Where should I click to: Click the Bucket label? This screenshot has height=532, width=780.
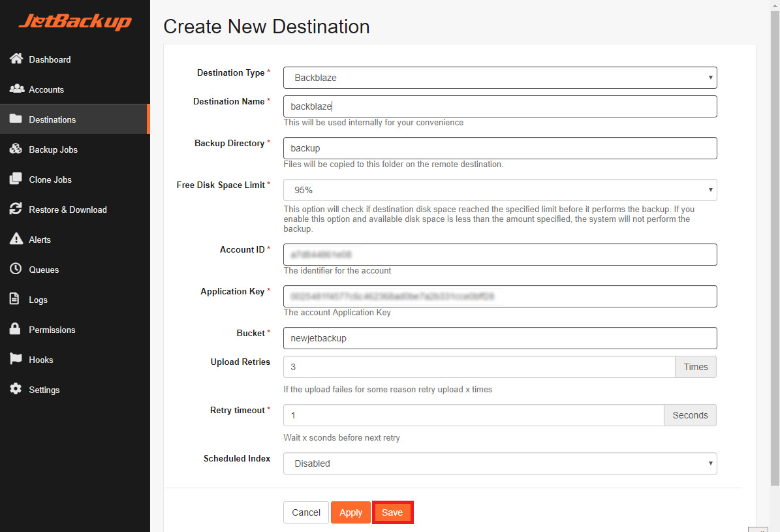point(251,334)
